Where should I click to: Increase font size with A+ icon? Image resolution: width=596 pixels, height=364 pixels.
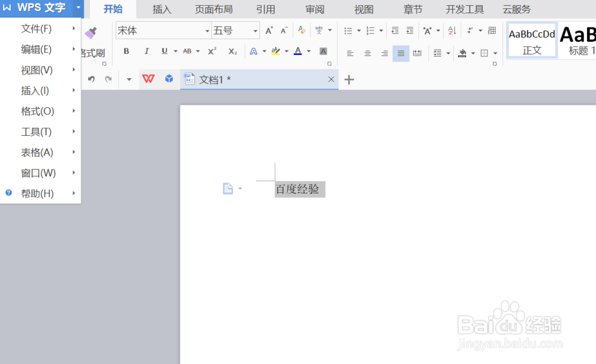(x=269, y=31)
